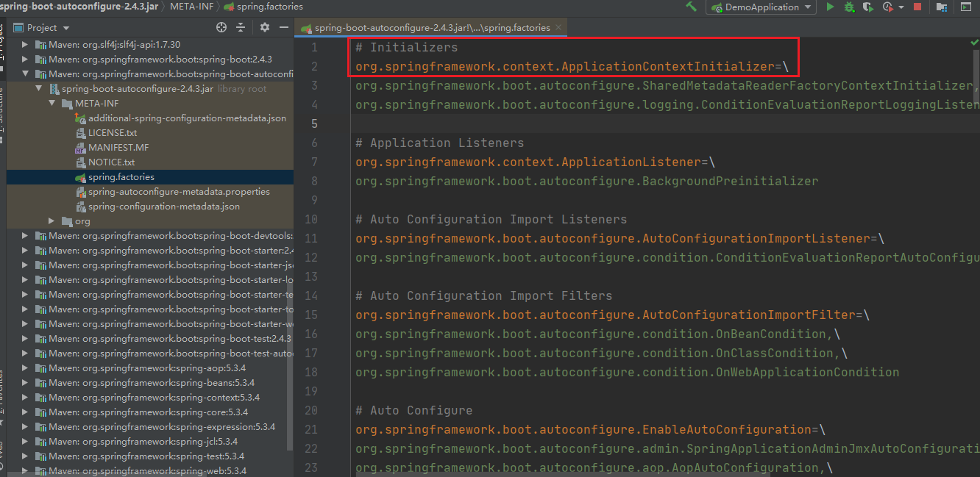Expand Maven spring-boot:2.4.3 node
The width and height of the screenshot is (980, 477).
coord(25,60)
